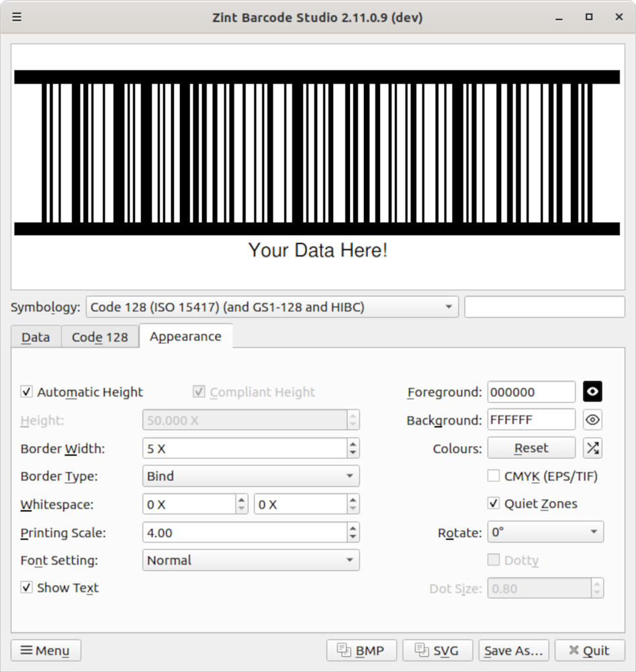Export the barcode as SVG
Screen dimensions: 636x672
[x=437, y=650]
